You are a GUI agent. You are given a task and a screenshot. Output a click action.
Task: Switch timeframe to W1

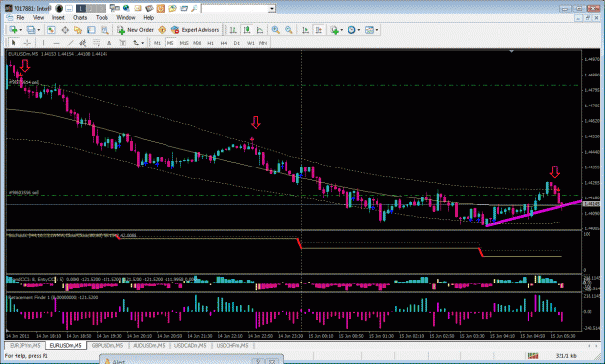(x=251, y=43)
